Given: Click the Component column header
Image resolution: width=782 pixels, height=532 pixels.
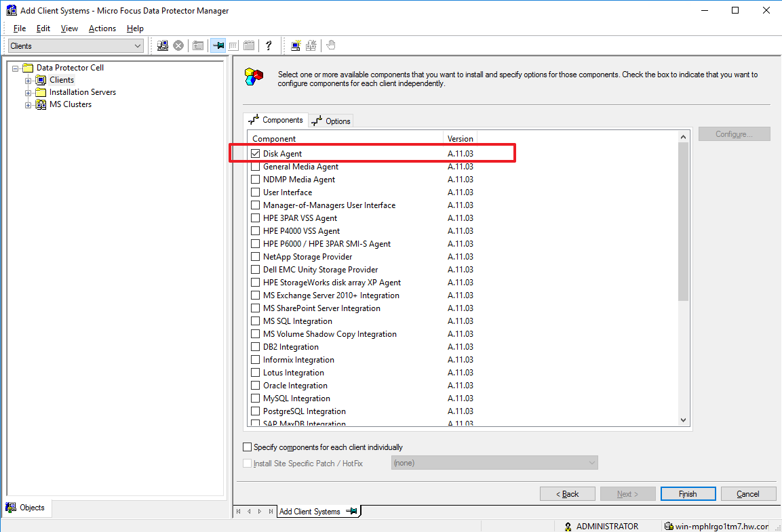Looking at the screenshot, I should tap(345, 138).
